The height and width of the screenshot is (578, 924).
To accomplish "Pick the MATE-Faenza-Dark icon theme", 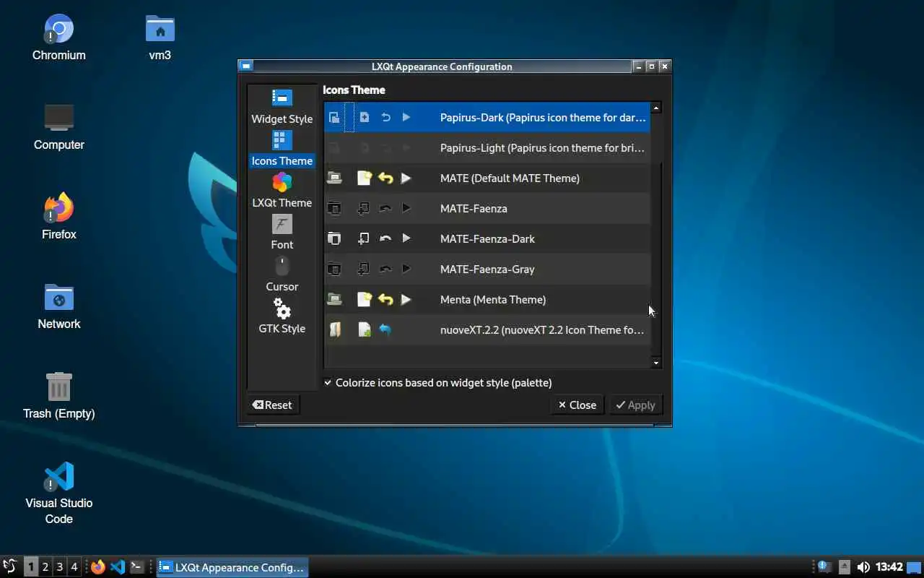I will coord(487,238).
